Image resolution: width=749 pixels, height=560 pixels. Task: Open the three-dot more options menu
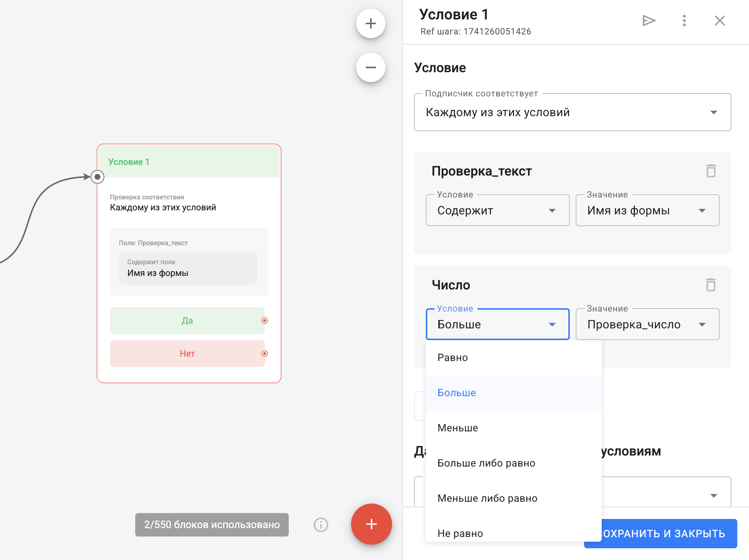tap(684, 21)
